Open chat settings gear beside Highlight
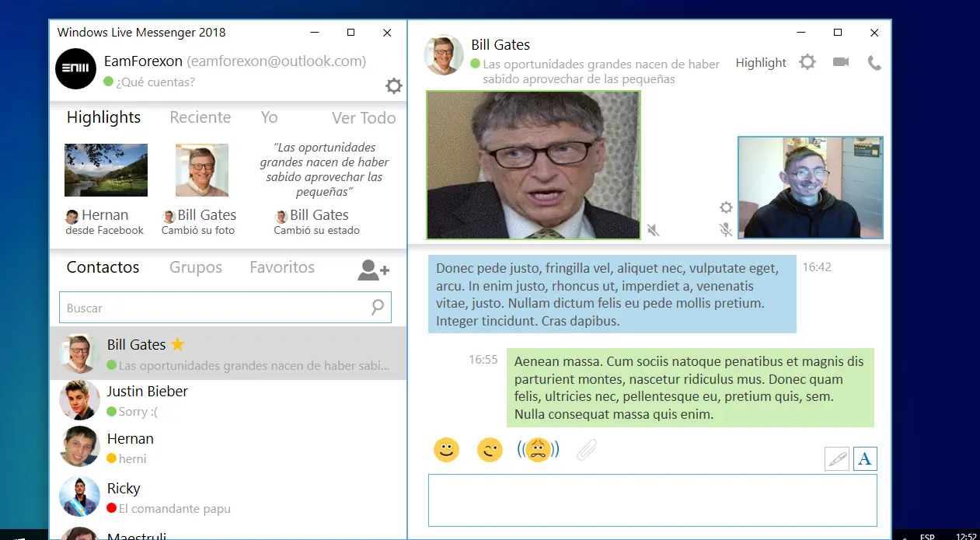 (807, 62)
